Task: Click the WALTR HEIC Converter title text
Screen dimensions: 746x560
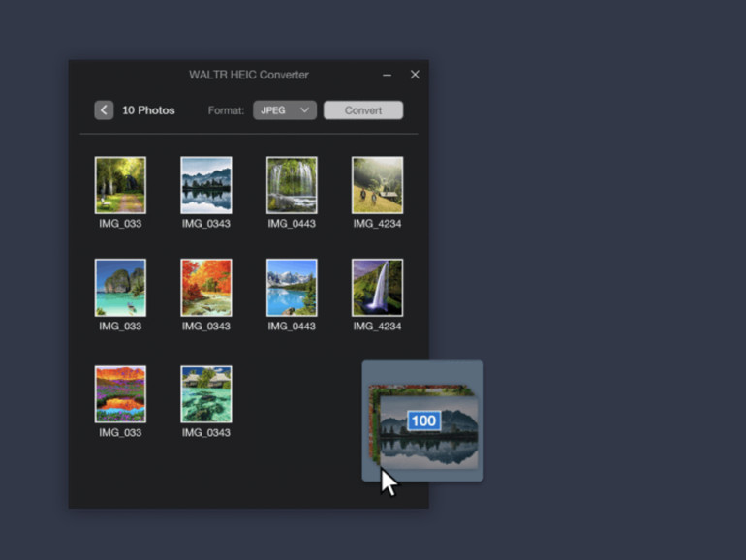Action: pos(249,75)
